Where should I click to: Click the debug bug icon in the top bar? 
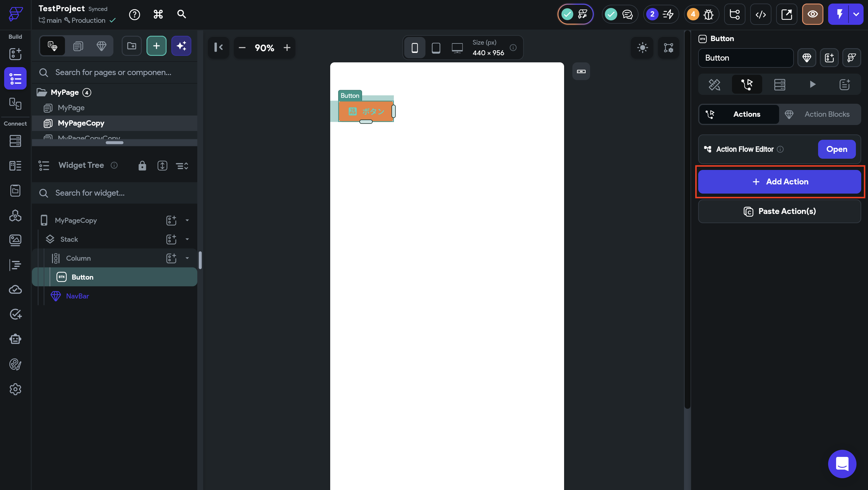(708, 14)
